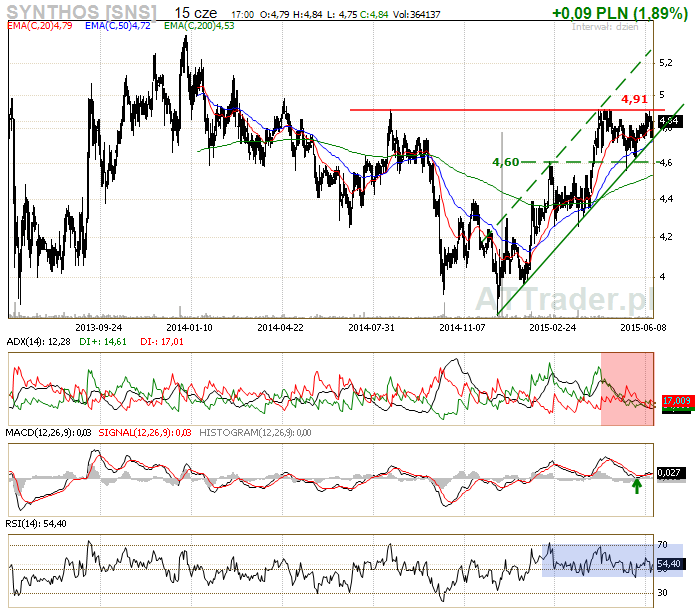The height and width of the screenshot is (613, 700).
Task: Select the green EMA(C,200)4,53 legend label
Action: tap(199, 26)
